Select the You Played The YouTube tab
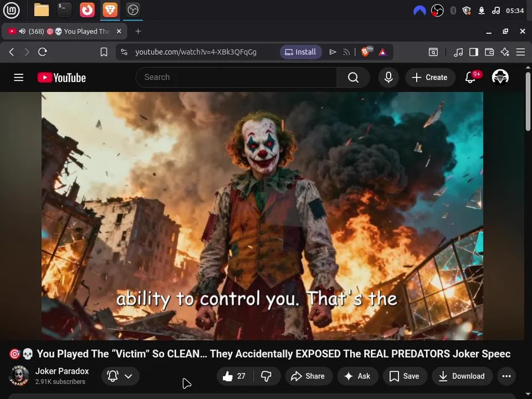Image resolution: width=532 pixels, height=399 pixels. (64, 32)
